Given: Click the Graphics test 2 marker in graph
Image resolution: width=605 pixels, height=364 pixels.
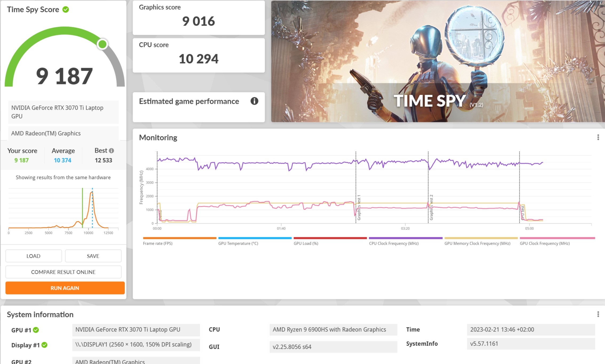Looking at the screenshot, I should coord(431,207).
